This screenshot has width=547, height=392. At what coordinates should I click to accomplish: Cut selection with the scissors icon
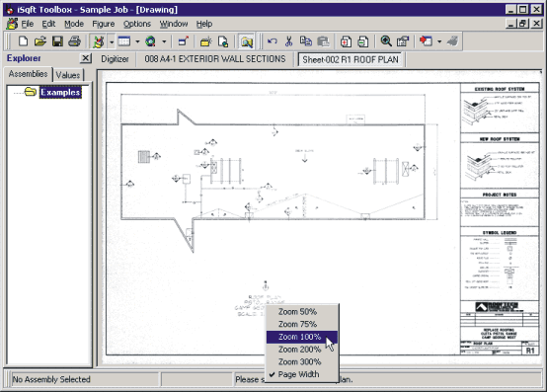288,41
